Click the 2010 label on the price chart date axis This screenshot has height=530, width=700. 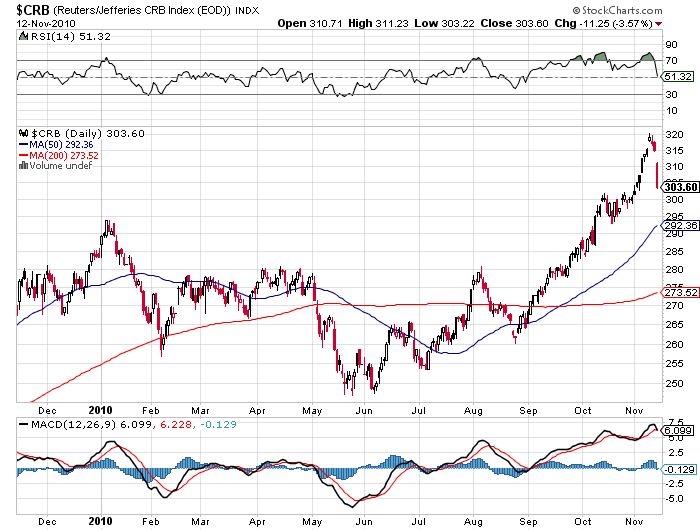100,410
